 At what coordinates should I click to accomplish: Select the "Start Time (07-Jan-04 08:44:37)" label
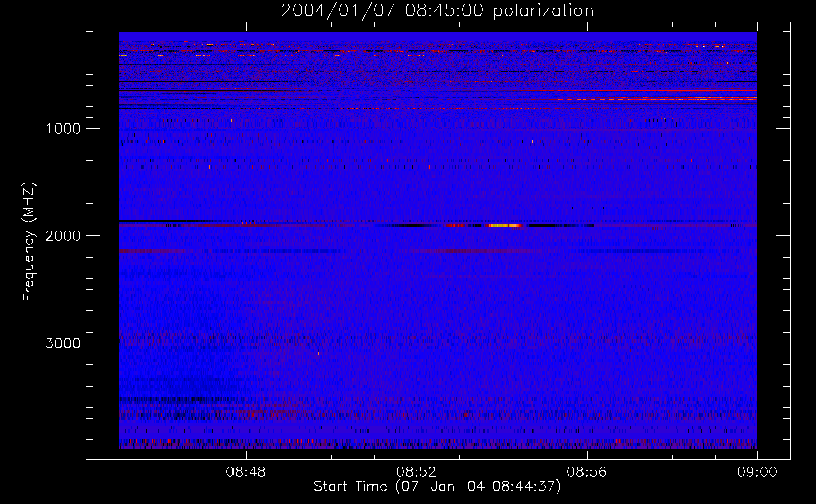click(437, 487)
